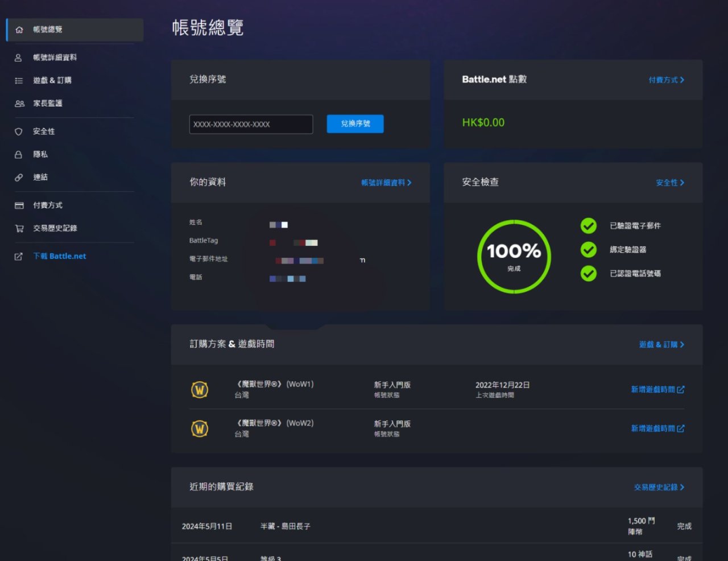Screen dimensions: 728x561
Task: Click green checkmark beside 已驗證電子郵件
Action: click(589, 226)
